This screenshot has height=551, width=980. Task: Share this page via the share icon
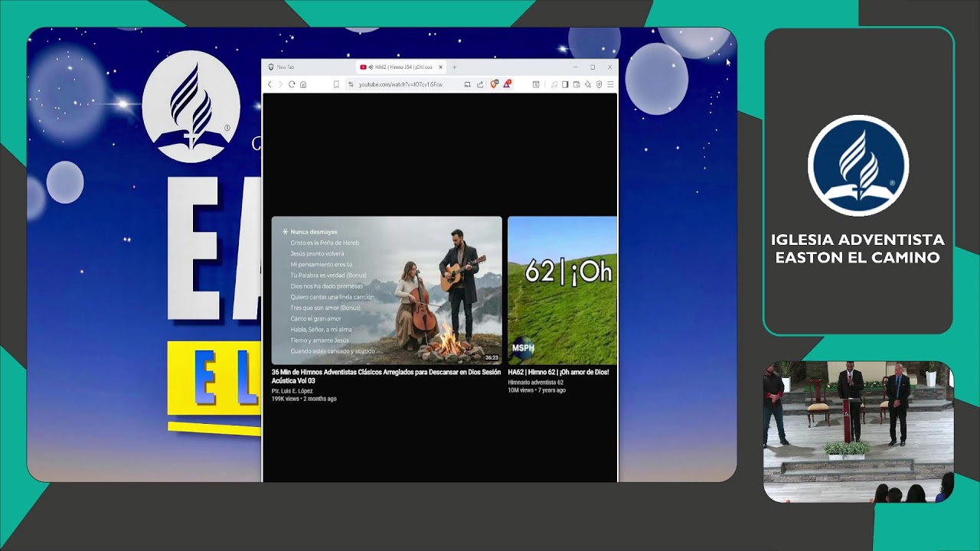pos(480,84)
